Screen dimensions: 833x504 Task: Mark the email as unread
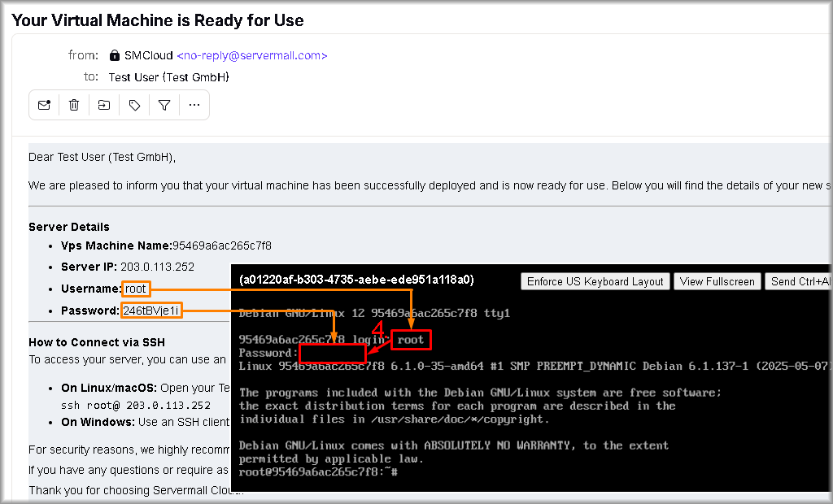pos(44,105)
